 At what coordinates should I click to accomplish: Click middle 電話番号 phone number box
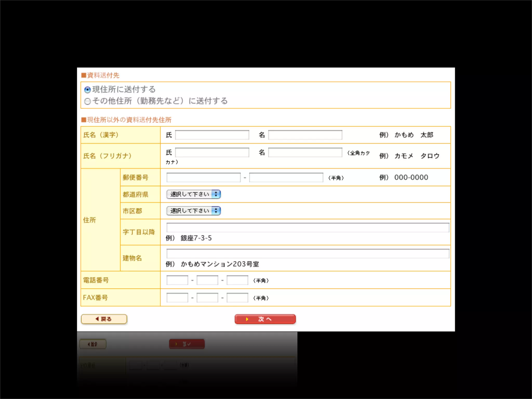(207, 280)
